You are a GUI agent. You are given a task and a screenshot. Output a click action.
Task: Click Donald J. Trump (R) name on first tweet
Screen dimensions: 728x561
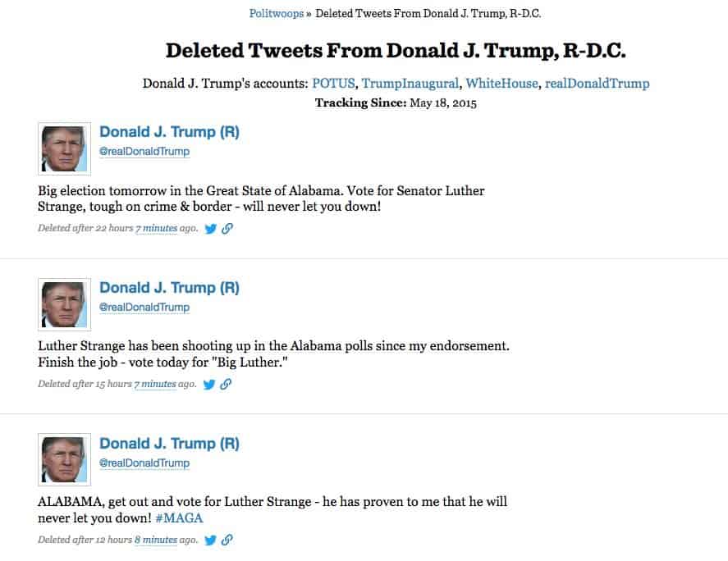(169, 132)
